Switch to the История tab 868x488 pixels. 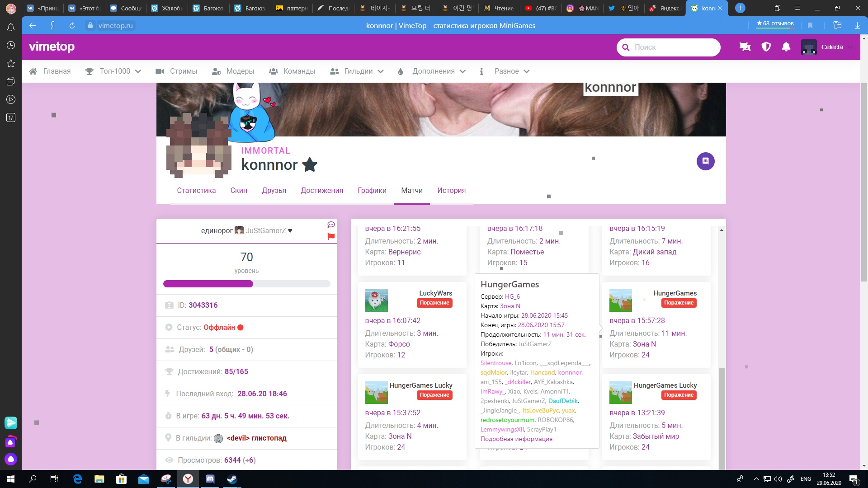coord(451,190)
